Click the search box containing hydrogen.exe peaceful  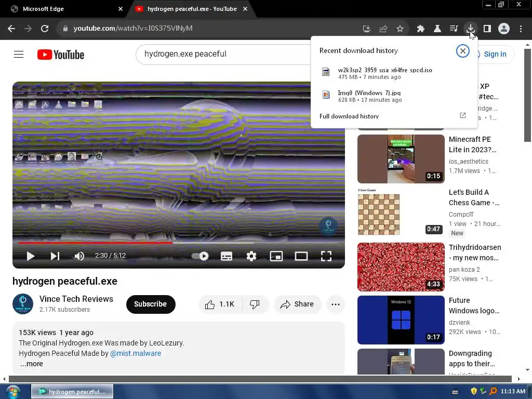224,54
